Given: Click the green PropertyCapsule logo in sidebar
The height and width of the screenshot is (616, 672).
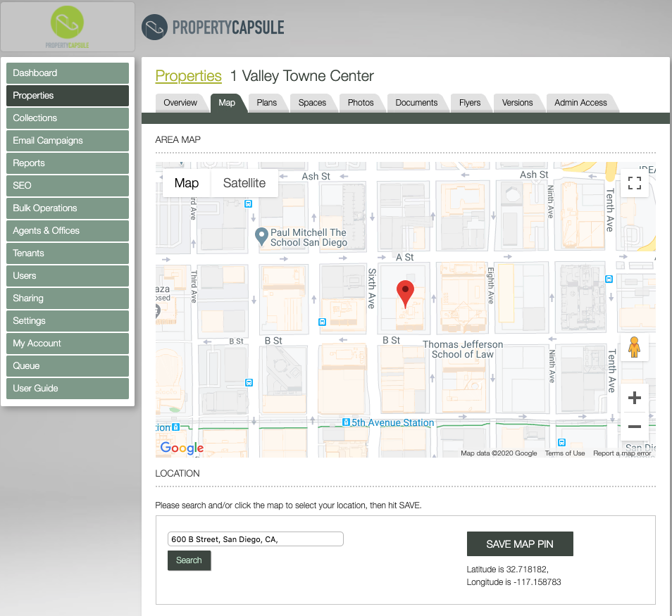Looking at the screenshot, I should click(x=68, y=27).
